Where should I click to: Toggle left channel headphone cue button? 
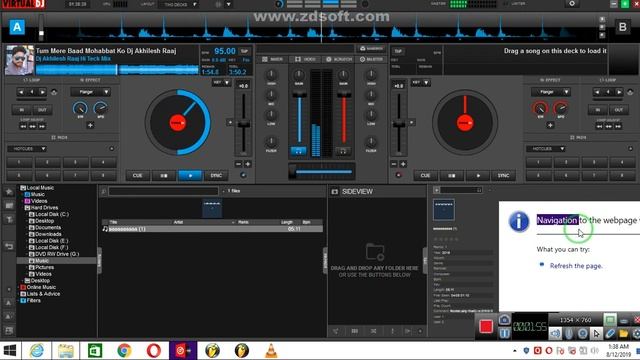[299, 151]
